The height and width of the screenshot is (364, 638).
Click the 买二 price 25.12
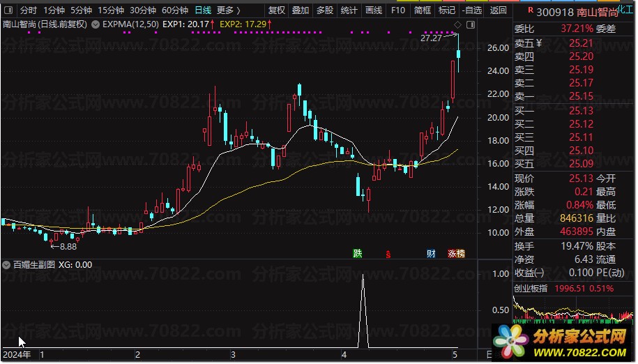(581, 124)
